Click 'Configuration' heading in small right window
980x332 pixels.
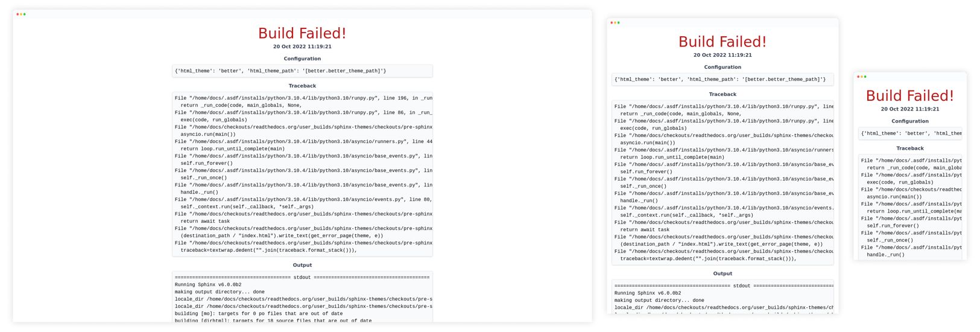(x=910, y=121)
